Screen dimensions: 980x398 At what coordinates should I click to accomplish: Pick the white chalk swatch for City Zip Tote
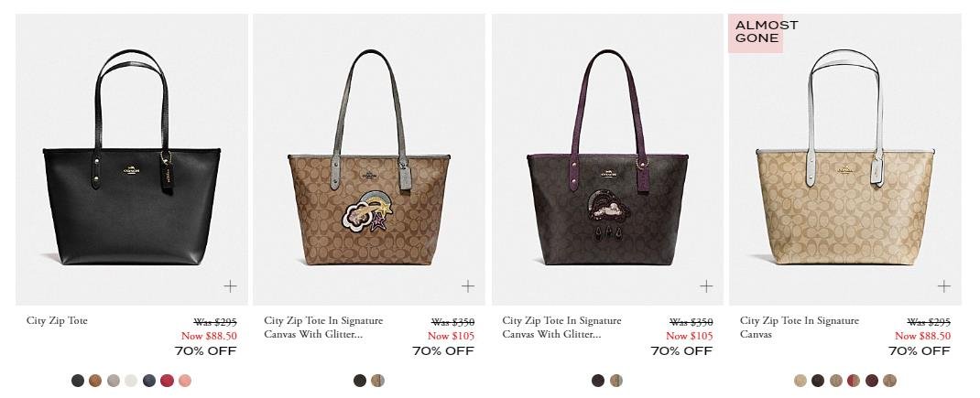pyautogui.click(x=131, y=381)
